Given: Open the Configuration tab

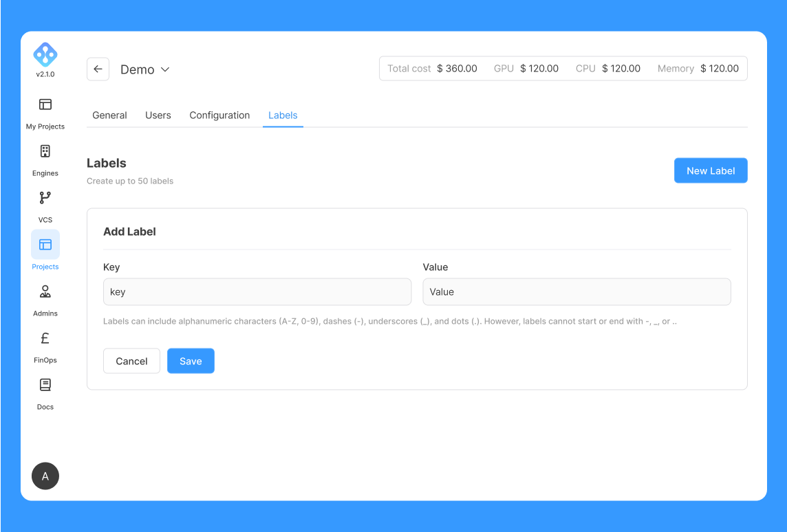Looking at the screenshot, I should [219, 115].
